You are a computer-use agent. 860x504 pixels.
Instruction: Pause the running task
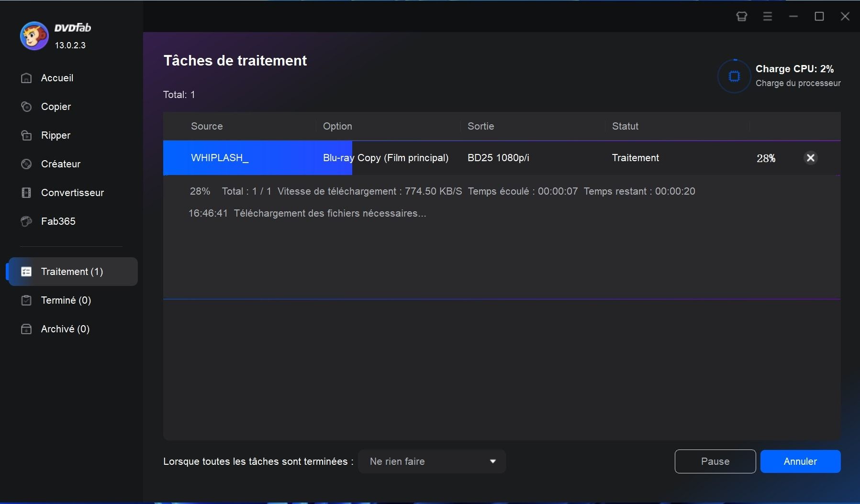[x=715, y=461]
